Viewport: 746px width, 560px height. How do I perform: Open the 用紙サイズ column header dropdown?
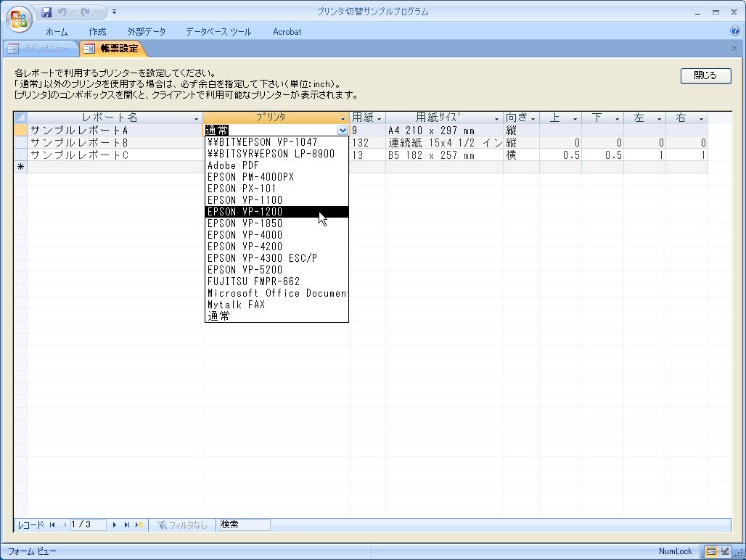coord(497,118)
